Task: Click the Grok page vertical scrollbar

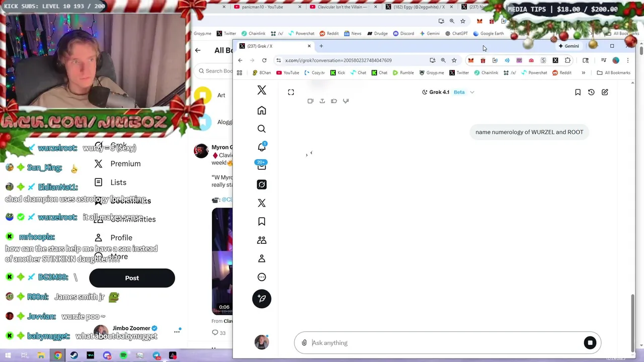Action: pos(632,323)
